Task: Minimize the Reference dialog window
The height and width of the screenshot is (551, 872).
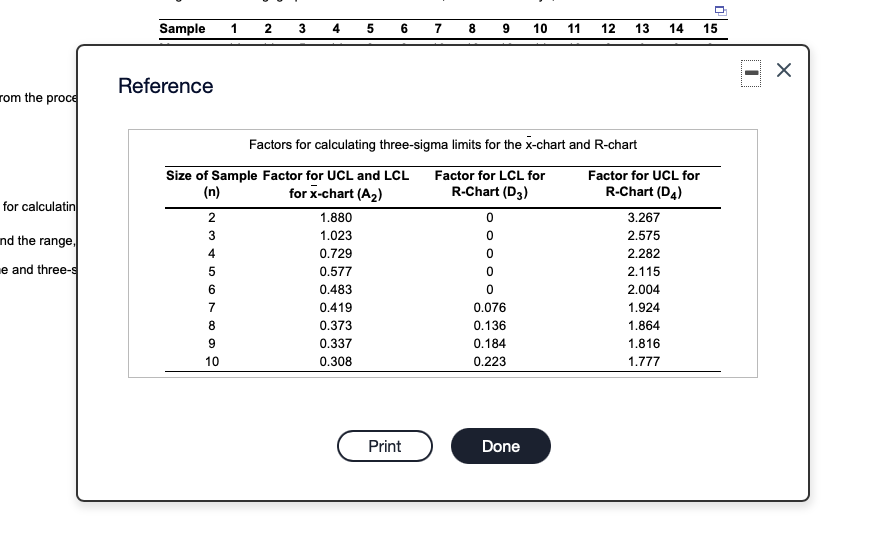Action: tap(751, 73)
